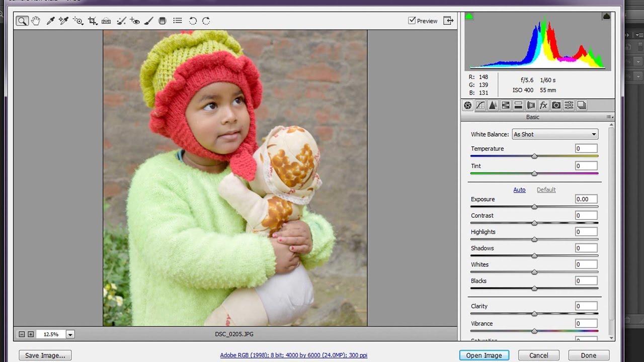
Task: Click the Open Image button
Action: pyautogui.click(x=484, y=355)
